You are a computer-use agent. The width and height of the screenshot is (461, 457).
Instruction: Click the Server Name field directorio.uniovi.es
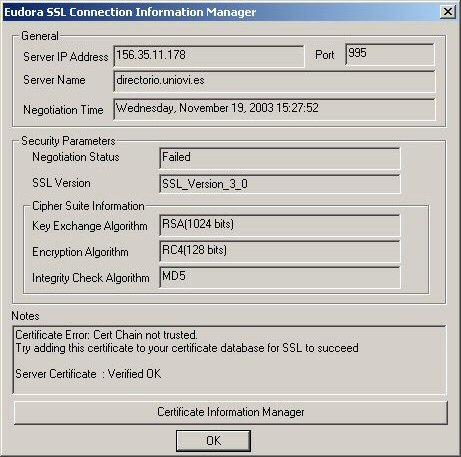274,81
